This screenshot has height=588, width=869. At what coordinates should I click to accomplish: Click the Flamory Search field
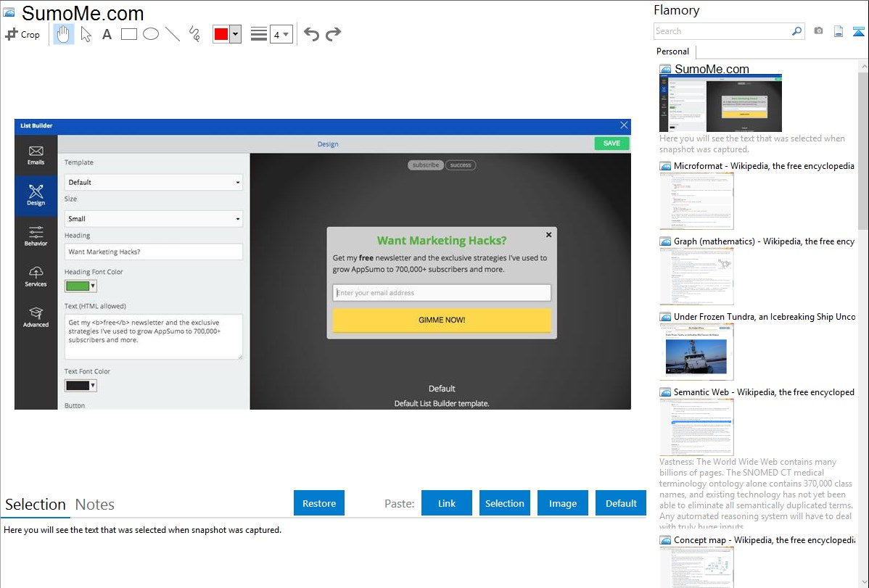722,31
